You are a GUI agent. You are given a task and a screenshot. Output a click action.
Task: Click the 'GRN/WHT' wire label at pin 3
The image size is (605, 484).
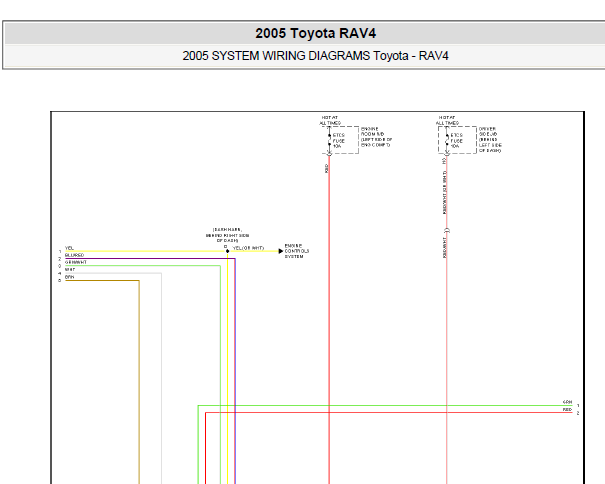[x=76, y=262]
